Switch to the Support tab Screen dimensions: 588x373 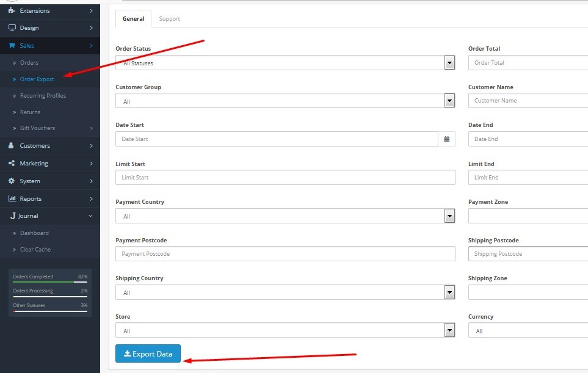[x=170, y=19]
